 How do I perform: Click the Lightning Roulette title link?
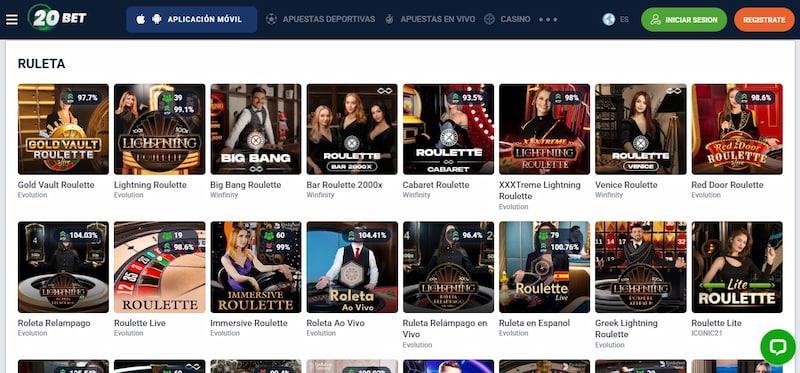point(151,185)
